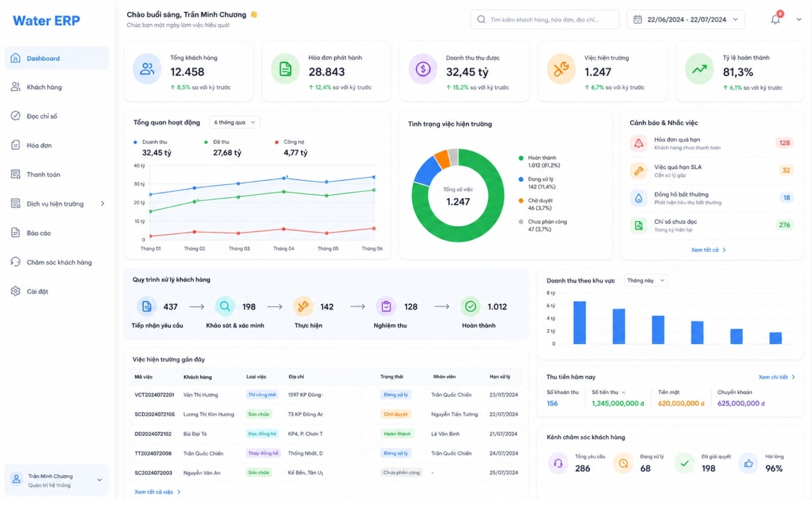Click the Xem tất cả alerts link

tap(708, 250)
